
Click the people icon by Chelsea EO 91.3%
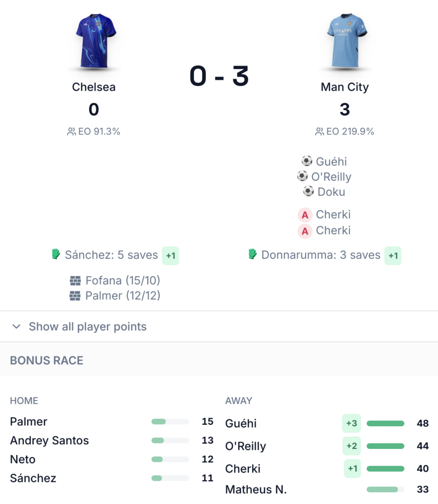click(71, 131)
